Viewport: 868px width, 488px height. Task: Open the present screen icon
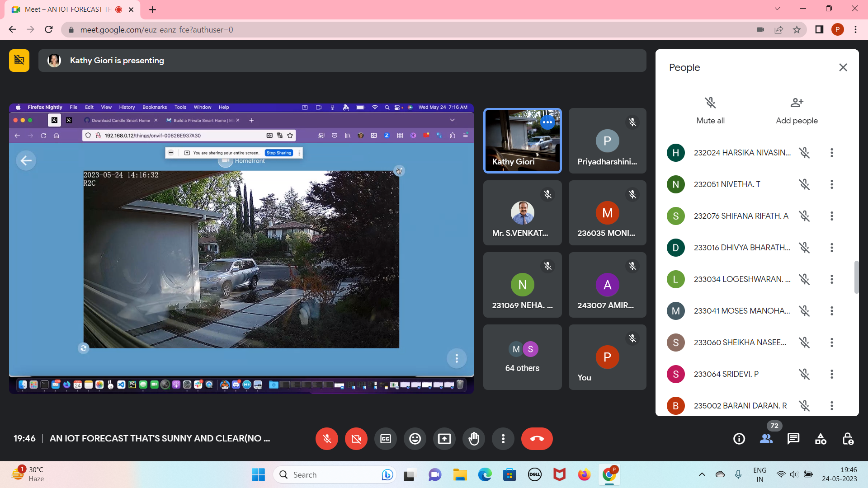[x=444, y=439]
